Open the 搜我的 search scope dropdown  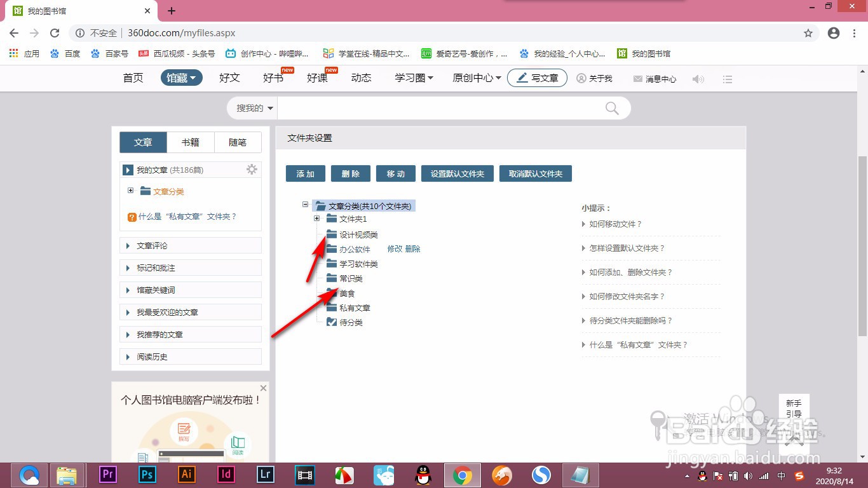click(x=252, y=108)
